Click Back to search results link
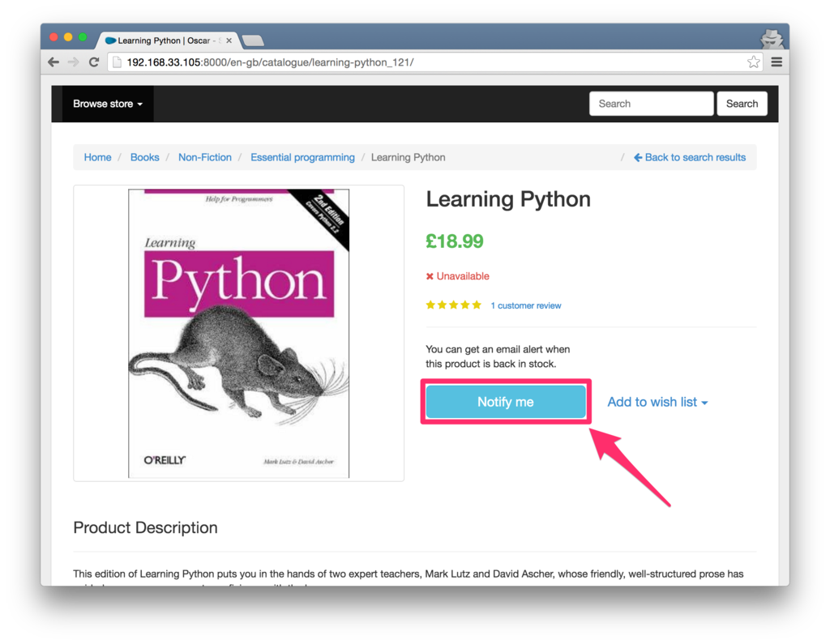Image resolution: width=830 pixels, height=644 pixels. [x=690, y=157]
